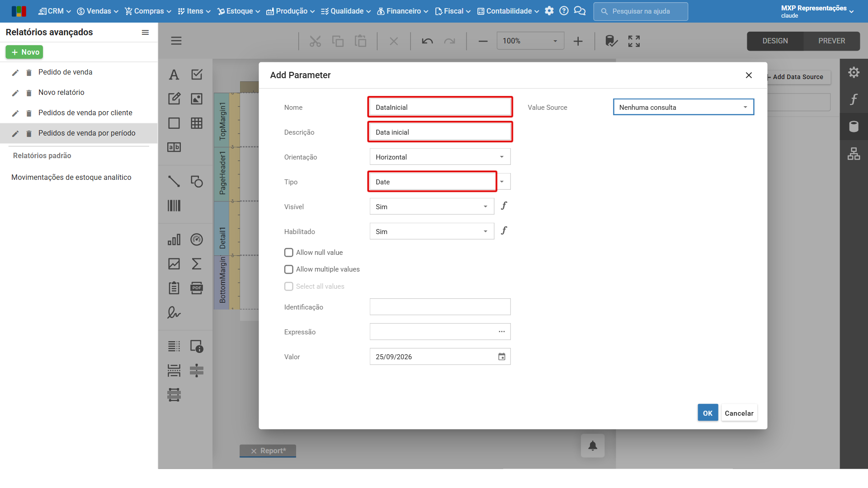Select the Table control tool
This screenshot has height=488, width=868.
[x=197, y=123]
